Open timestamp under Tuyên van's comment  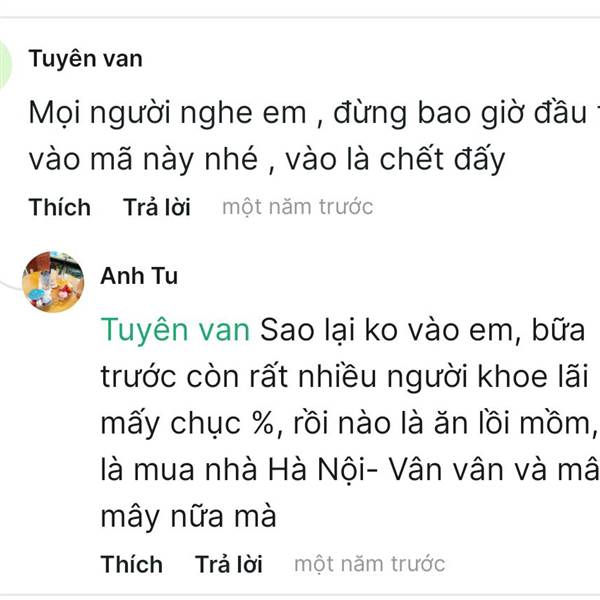click(298, 207)
